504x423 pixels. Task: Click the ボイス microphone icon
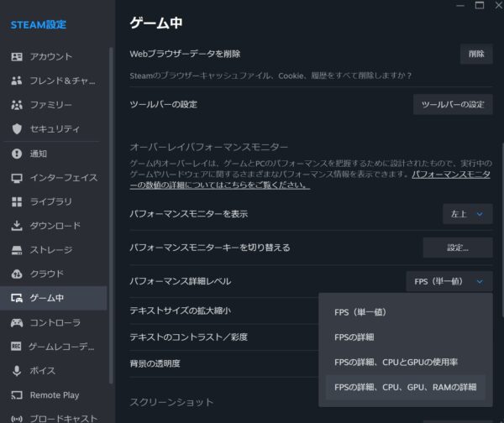click(17, 371)
